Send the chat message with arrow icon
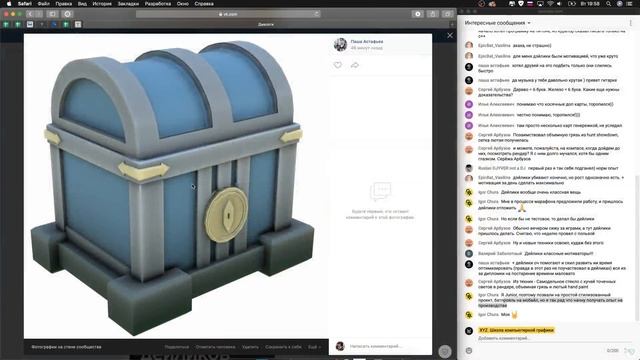This screenshot has height=360, width=640. [x=629, y=350]
